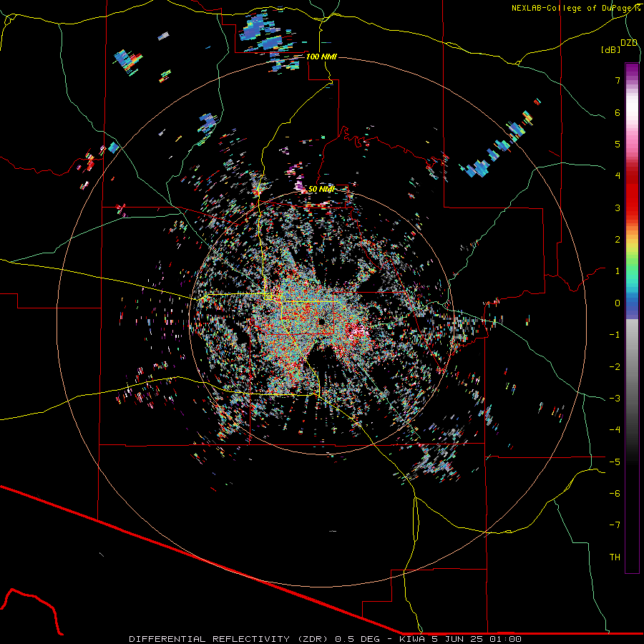The image size is (644, 644).
Task: Click the 3 value on the ZDR scale
Action: click(618, 208)
